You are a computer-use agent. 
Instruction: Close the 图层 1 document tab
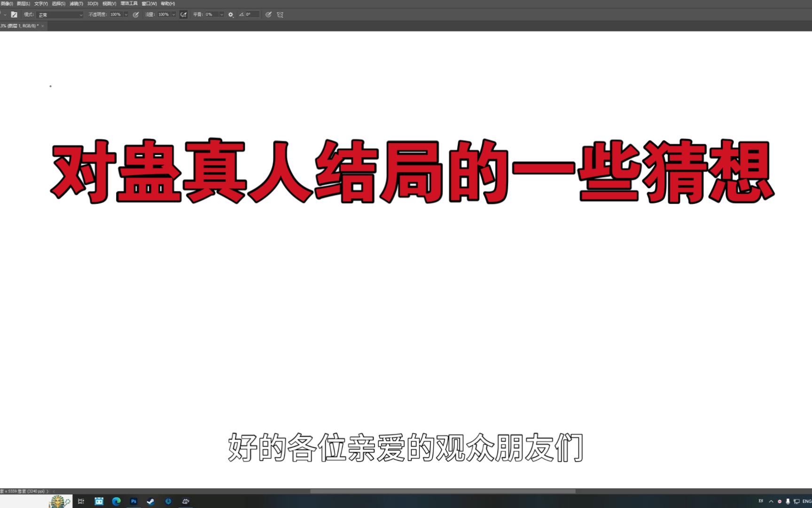(43, 26)
